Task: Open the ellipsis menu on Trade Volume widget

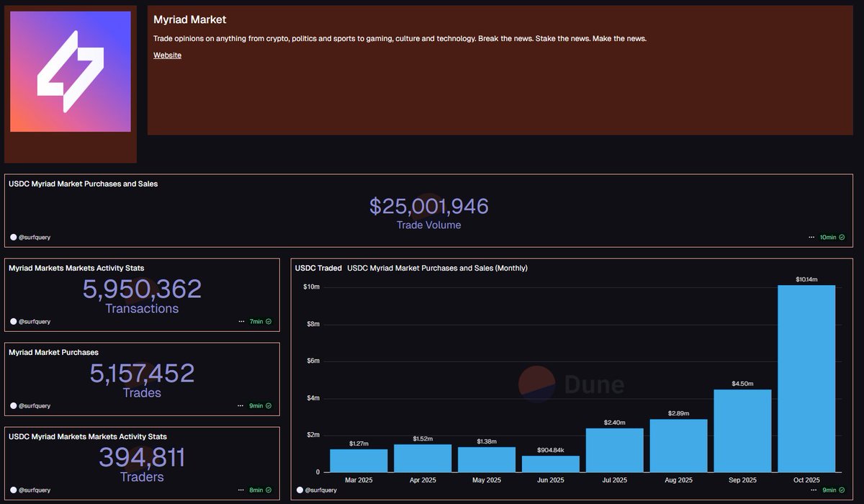Action: [x=812, y=237]
